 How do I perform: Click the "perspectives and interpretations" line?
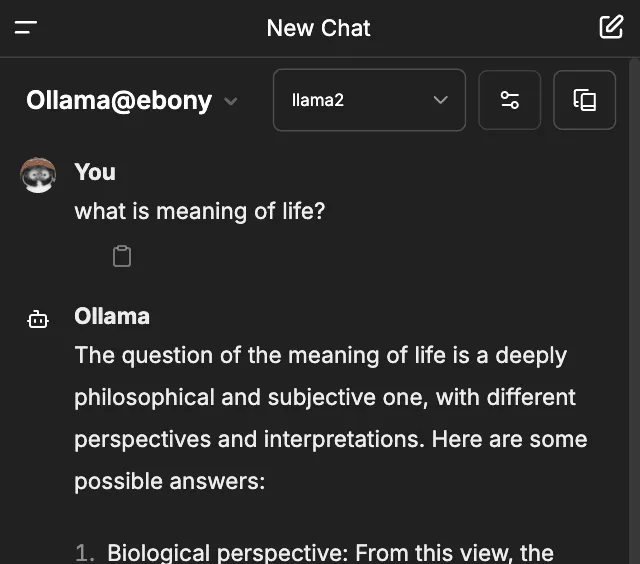tap(330, 439)
